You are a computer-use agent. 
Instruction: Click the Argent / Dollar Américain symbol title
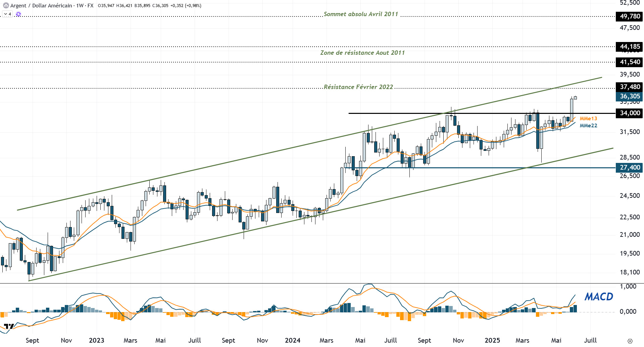41,5
